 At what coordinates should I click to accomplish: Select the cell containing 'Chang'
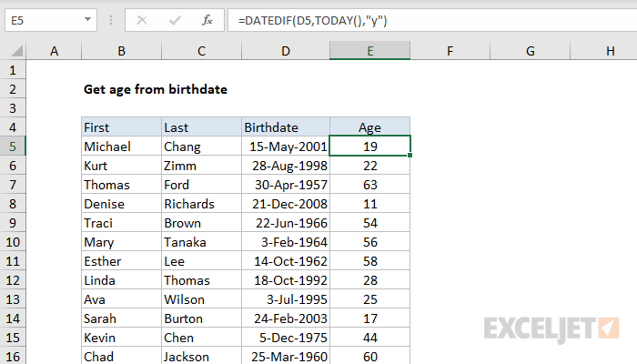click(x=201, y=147)
